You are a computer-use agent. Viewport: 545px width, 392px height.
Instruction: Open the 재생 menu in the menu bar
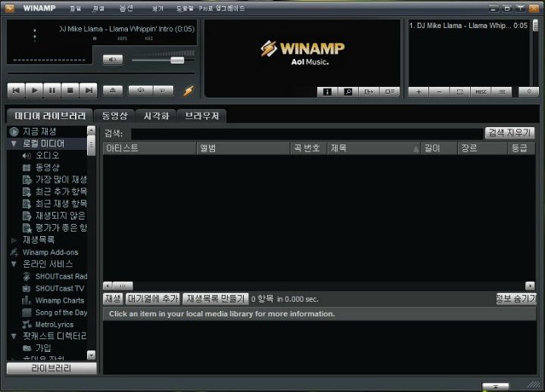pos(98,8)
